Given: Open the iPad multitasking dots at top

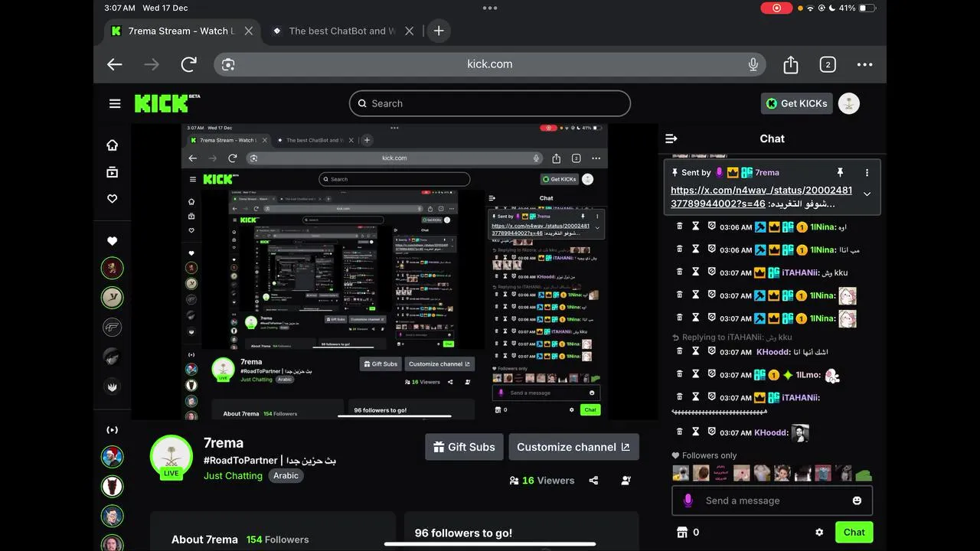Looking at the screenshot, I should [490, 8].
